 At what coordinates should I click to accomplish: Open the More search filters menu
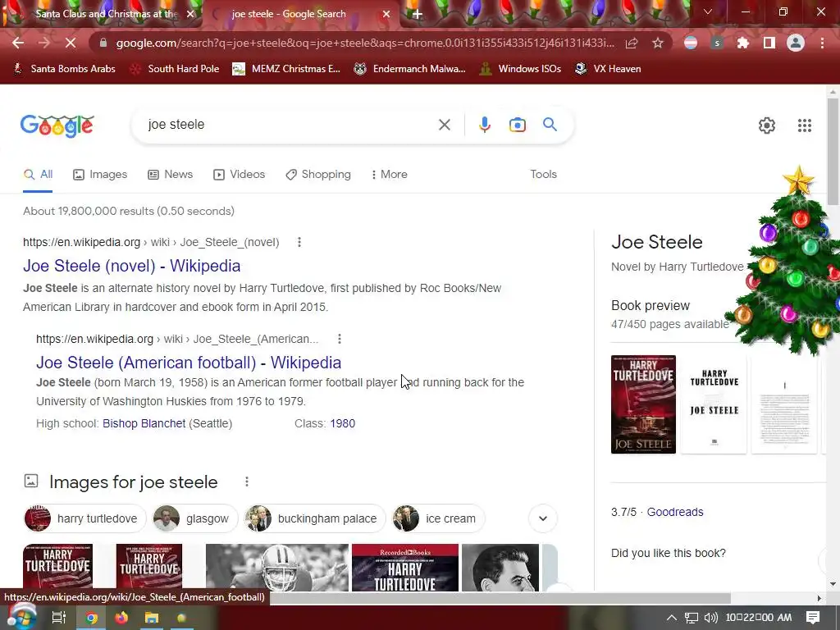pyautogui.click(x=389, y=174)
